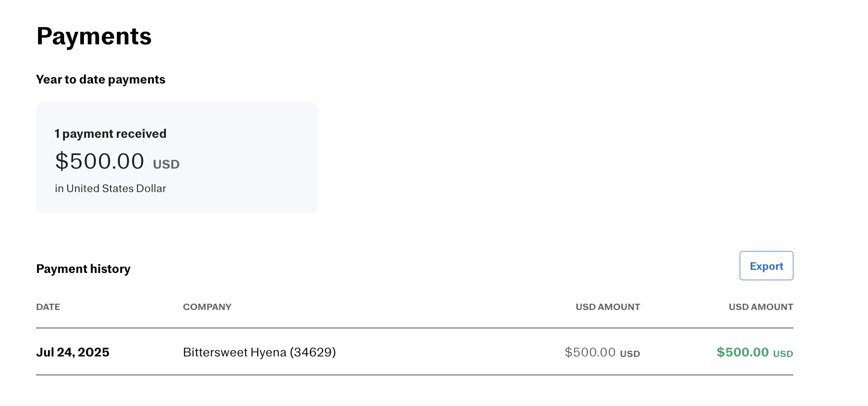868x406 pixels.
Task: Click the gray $500.00 amount in payment row
Action: (x=590, y=352)
